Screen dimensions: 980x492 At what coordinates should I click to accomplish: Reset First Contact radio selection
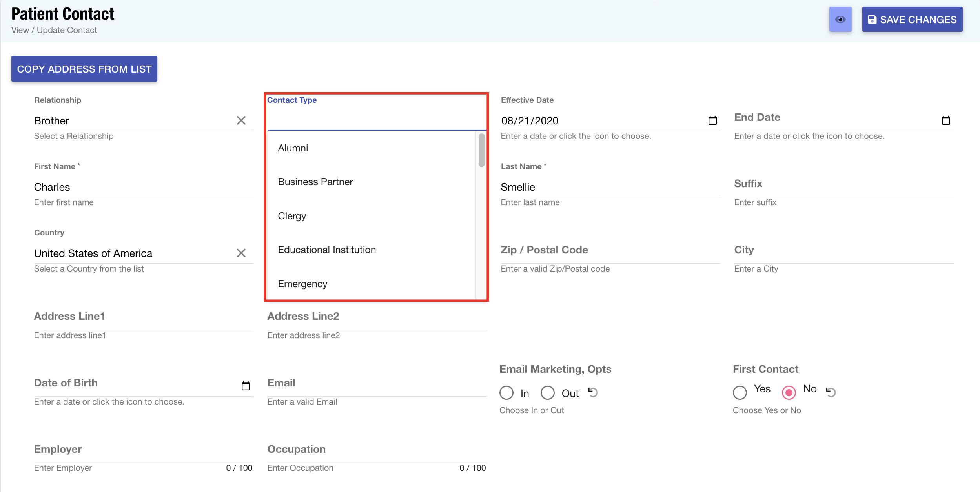pyautogui.click(x=831, y=392)
